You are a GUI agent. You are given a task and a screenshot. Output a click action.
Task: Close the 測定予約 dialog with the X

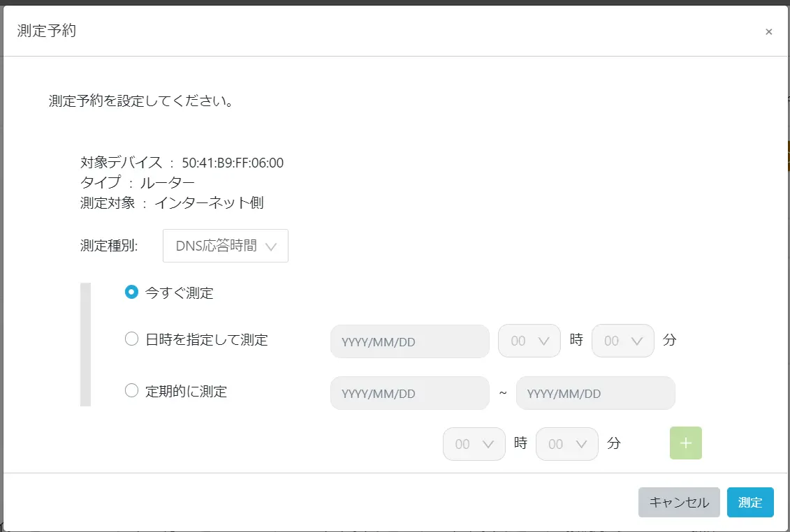coord(768,31)
